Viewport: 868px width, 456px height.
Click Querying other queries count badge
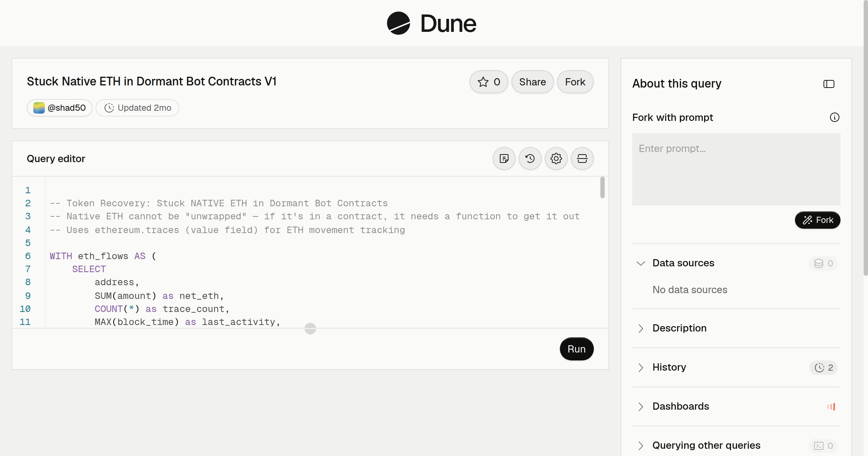[x=823, y=446]
